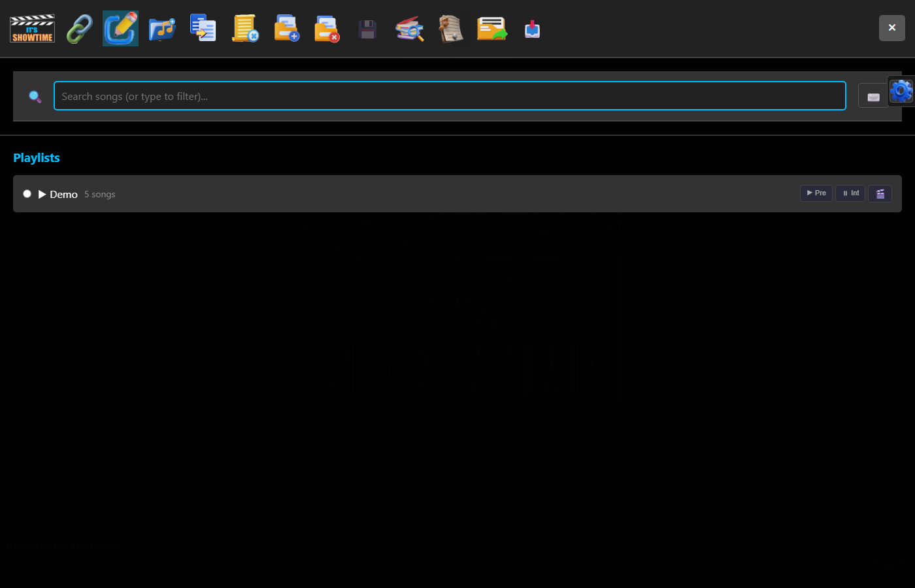The width and height of the screenshot is (915, 588).
Task: Click the floppy disk save icon
Action: [x=367, y=29]
